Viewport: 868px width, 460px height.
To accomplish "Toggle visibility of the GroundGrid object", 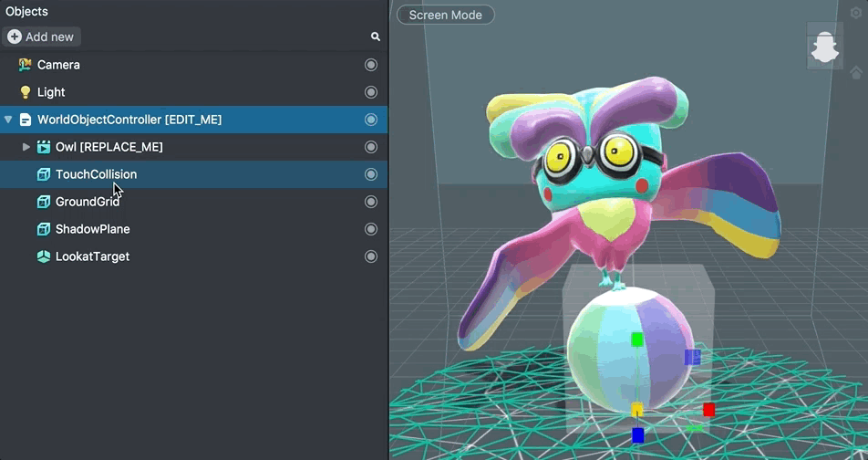I will tap(371, 202).
